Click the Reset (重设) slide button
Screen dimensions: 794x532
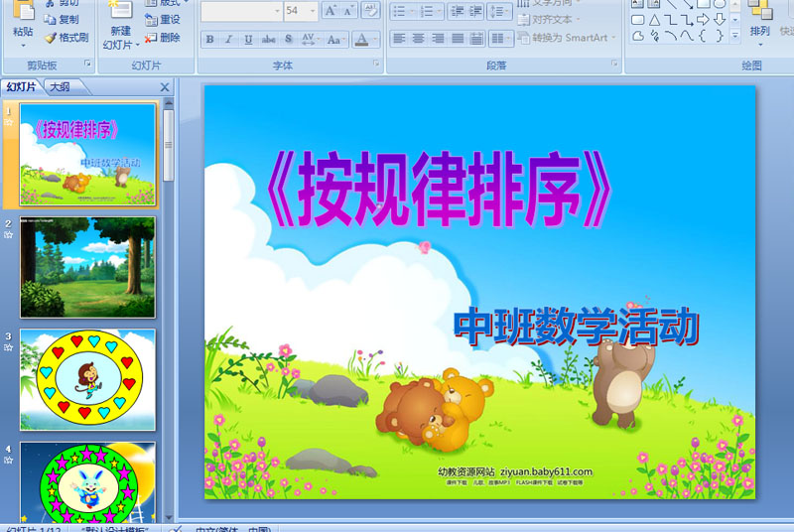163,20
